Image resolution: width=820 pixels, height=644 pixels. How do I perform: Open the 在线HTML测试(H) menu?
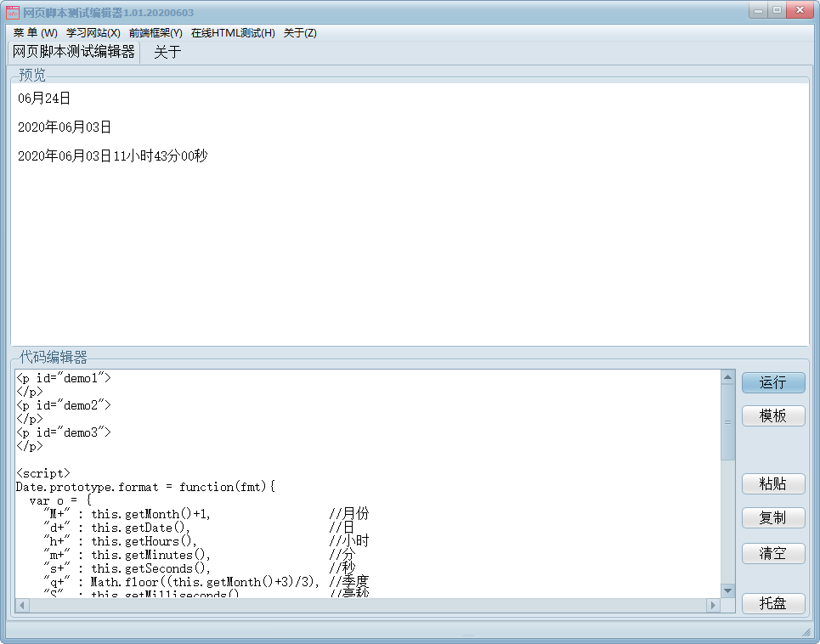(233, 33)
